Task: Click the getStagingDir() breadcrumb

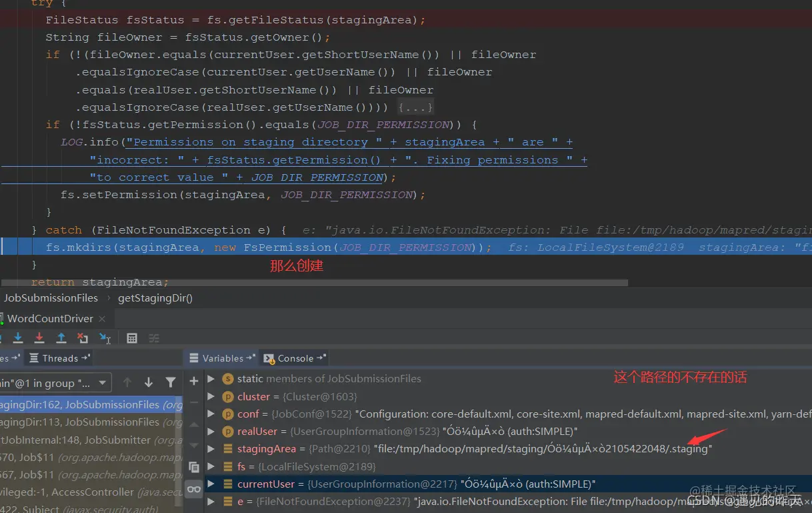Action: pyautogui.click(x=155, y=298)
